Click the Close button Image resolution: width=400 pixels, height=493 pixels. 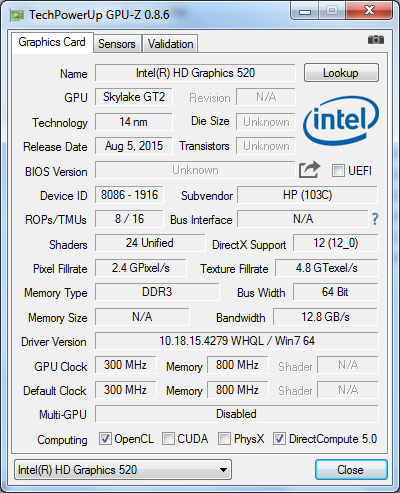351,470
